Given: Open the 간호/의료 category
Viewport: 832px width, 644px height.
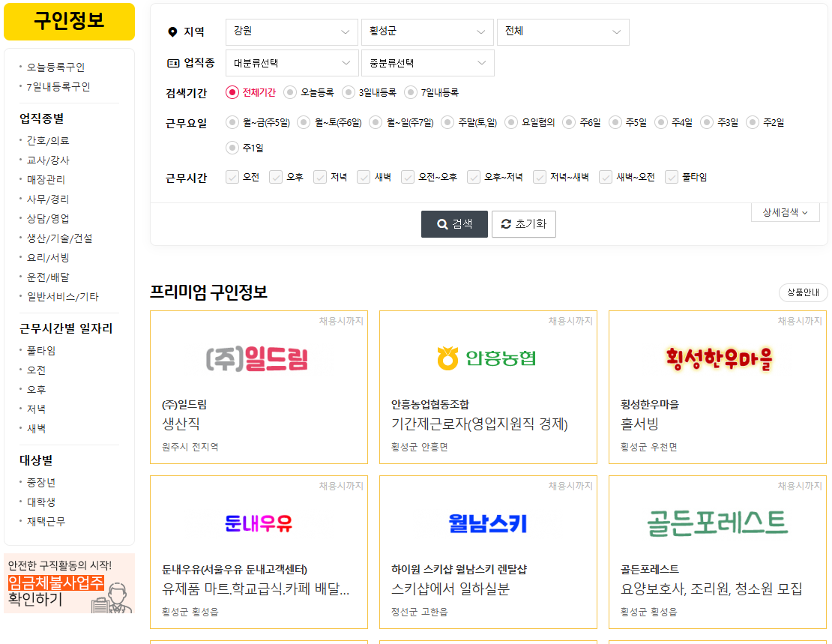Looking at the screenshot, I should 48,141.
